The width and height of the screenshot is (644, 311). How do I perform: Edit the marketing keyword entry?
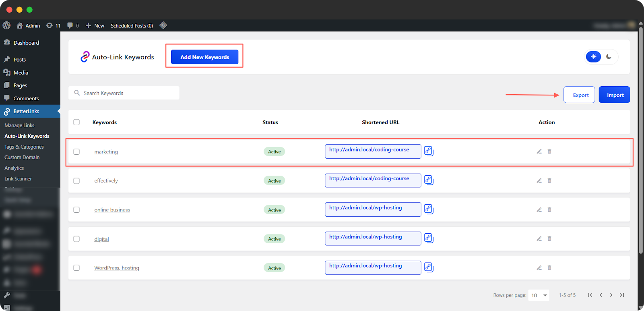[x=539, y=151]
